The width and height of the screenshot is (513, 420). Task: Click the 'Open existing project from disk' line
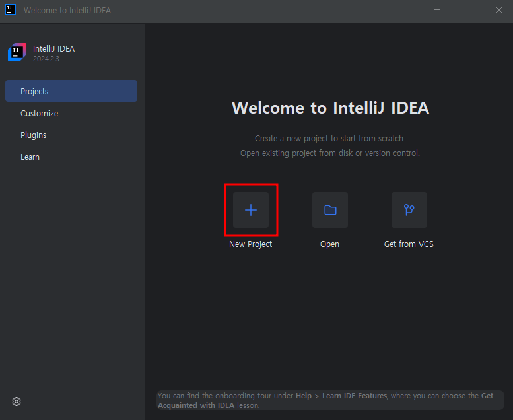click(x=330, y=153)
